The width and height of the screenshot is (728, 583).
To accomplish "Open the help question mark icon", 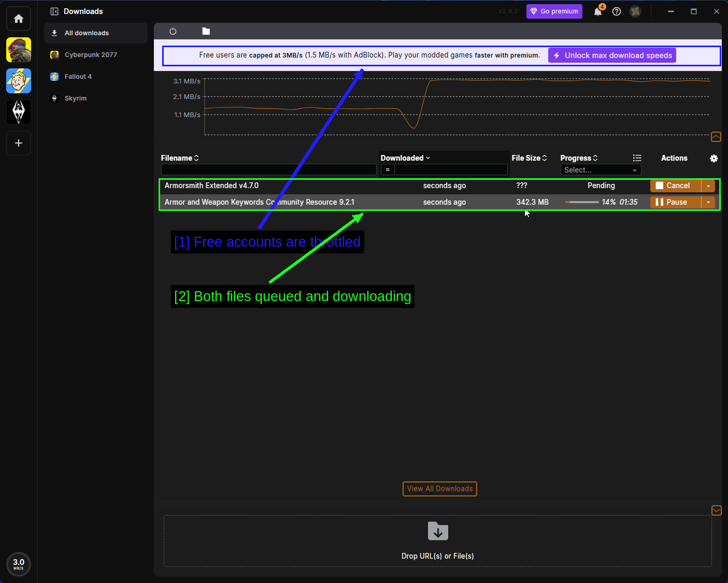I will click(617, 11).
